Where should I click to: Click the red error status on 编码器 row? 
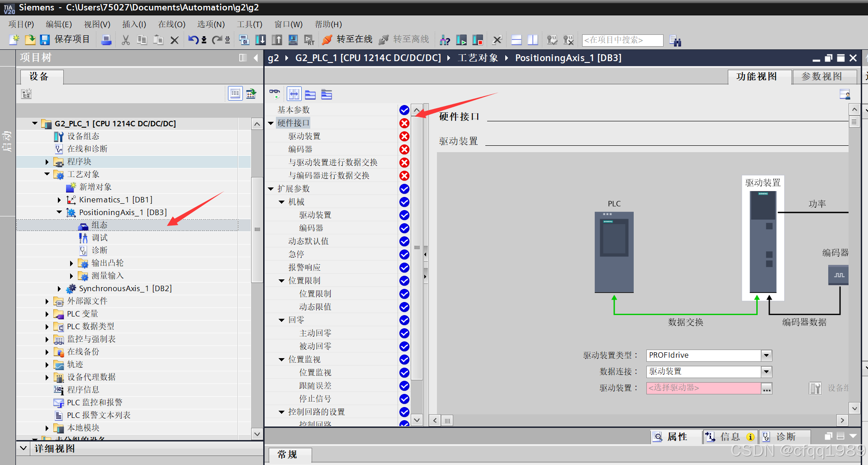[404, 149]
